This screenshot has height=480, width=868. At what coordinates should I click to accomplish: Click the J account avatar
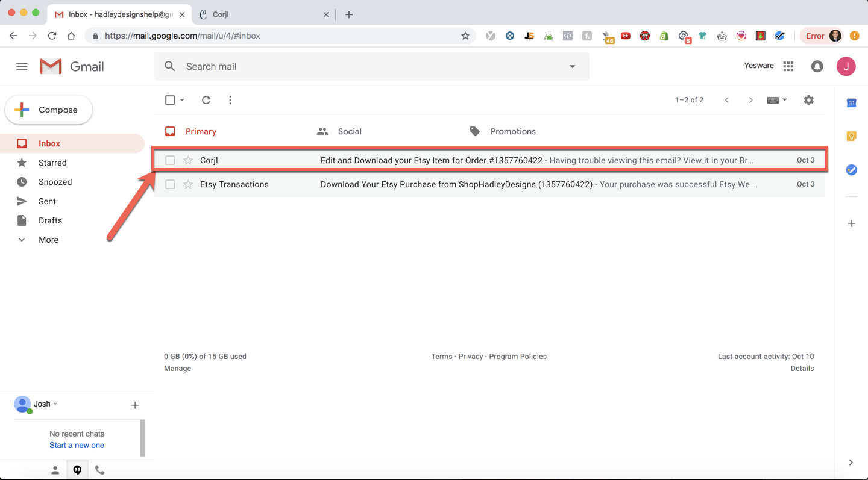point(846,66)
